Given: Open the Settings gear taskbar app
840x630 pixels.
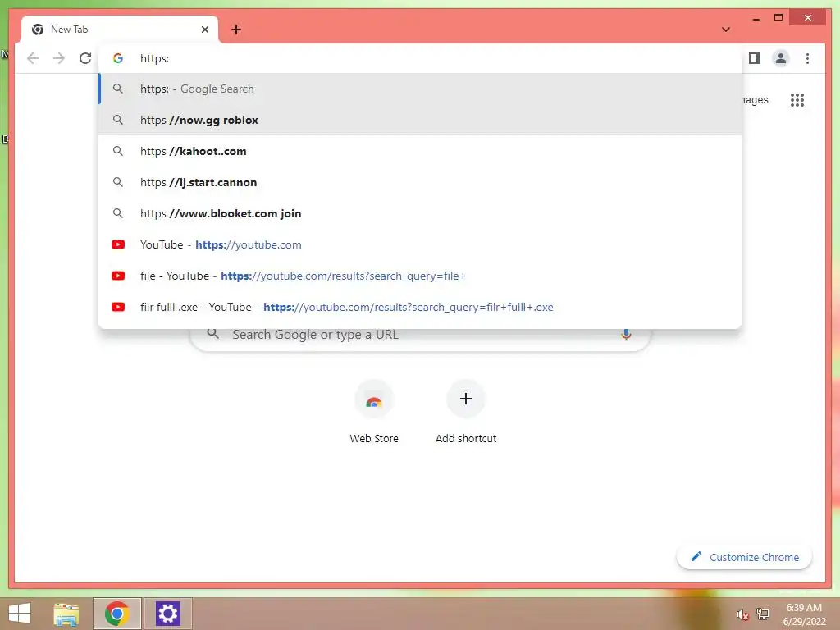Looking at the screenshot, I should click(167, 614).
